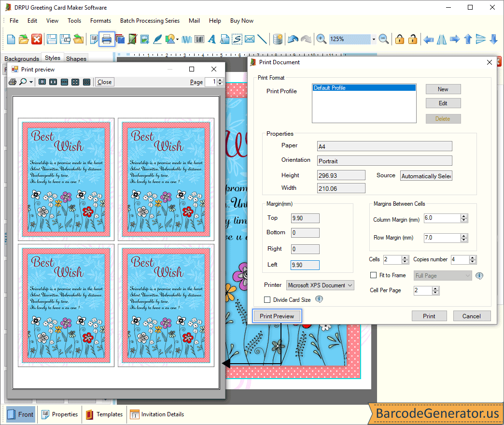Open the zoom percentage dropdown arrow
This screenshot has width=504, height=425.
tap(374, 39)
